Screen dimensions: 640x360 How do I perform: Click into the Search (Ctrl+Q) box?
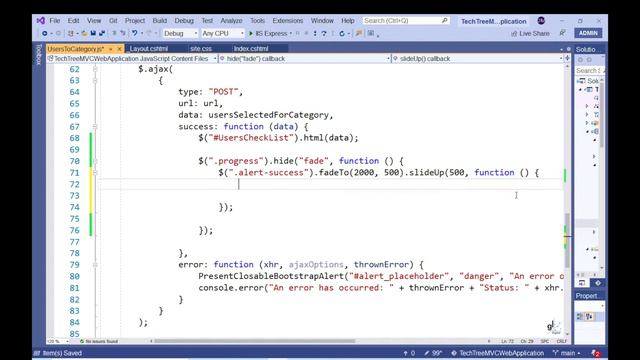pyautogui.click(x=406, y=20)
